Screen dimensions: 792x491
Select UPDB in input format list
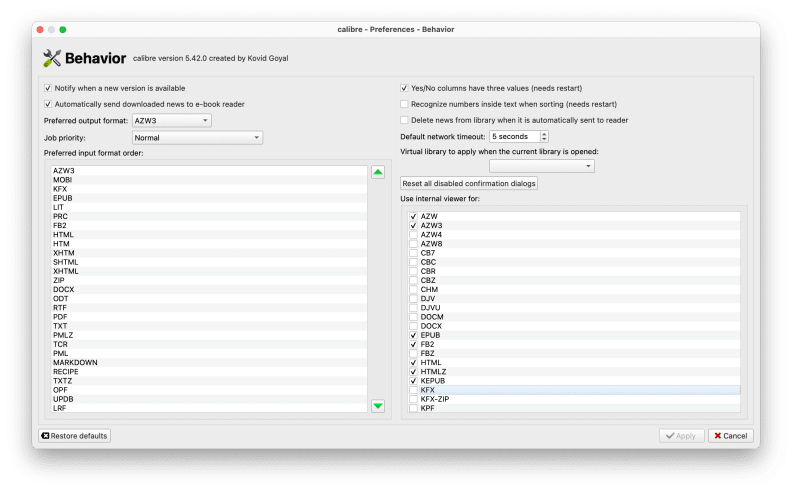pyautogui.click(x=209, y=399)
